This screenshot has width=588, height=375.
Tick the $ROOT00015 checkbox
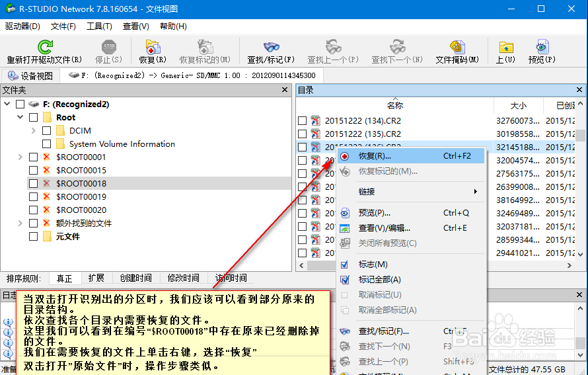pos(34,171)
